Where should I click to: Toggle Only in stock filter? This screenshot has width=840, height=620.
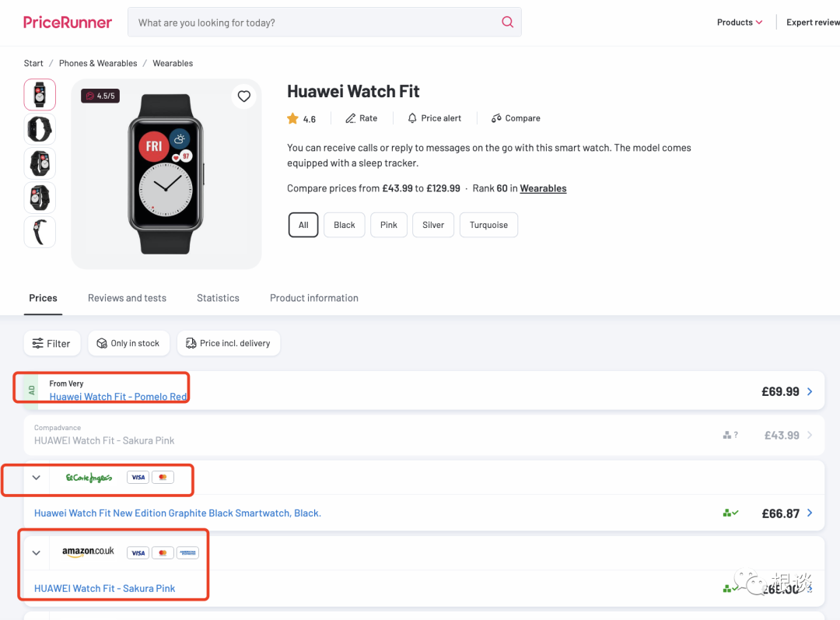tap(128, 343)
